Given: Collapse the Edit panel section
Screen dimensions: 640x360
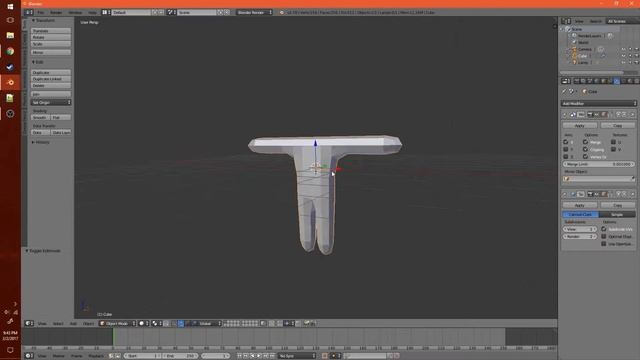Looking at the screenshot, I should point(38,62).
